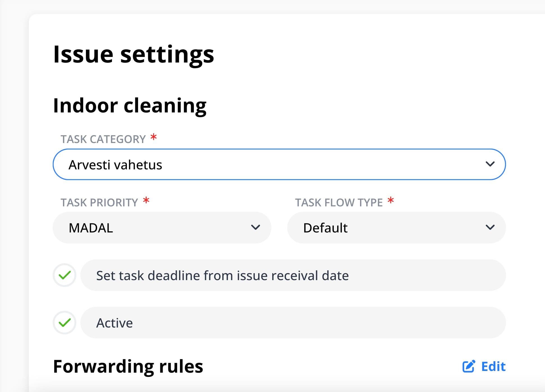This screenshot has width=545, height=392.
Task: Click the chevron arrow in the MADAL dropdown
Action: pyautogui.click(x=255, y=227)
